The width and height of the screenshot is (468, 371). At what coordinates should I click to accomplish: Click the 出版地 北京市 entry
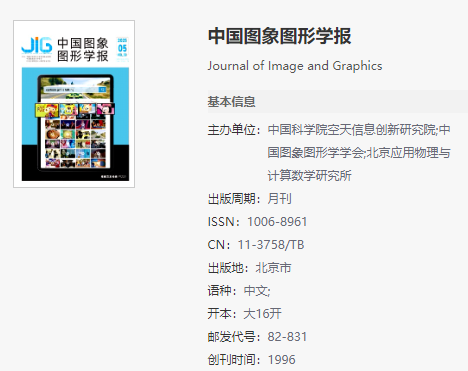point(249,268)
